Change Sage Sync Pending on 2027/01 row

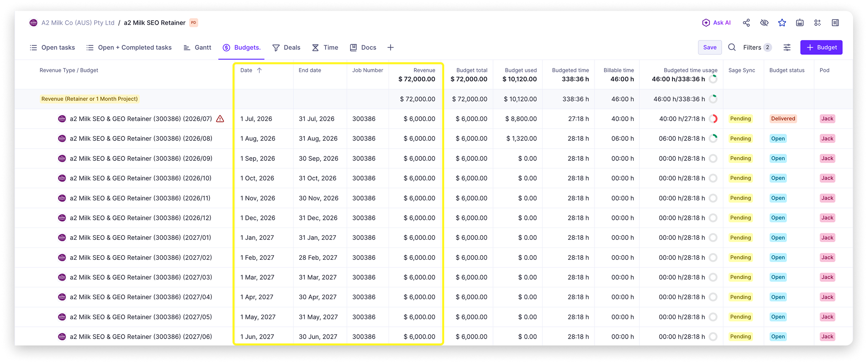tap(740, 238)
